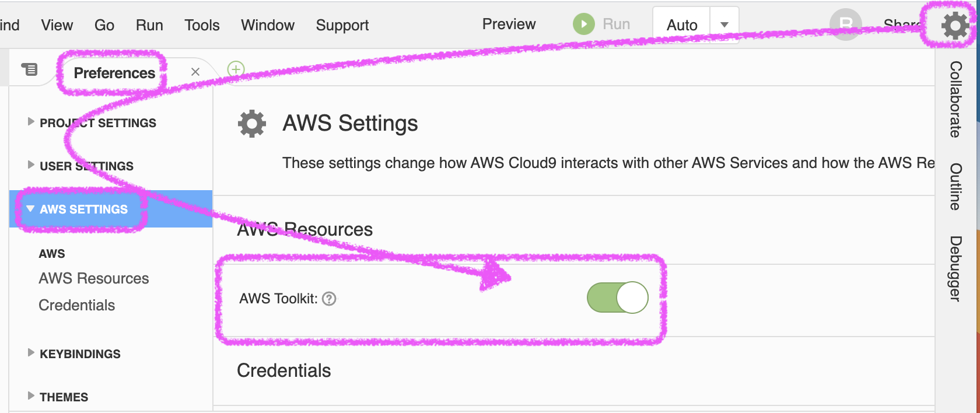Open the Auto runner dropdown arrow
Screen dimensions: 980x413
724,25
